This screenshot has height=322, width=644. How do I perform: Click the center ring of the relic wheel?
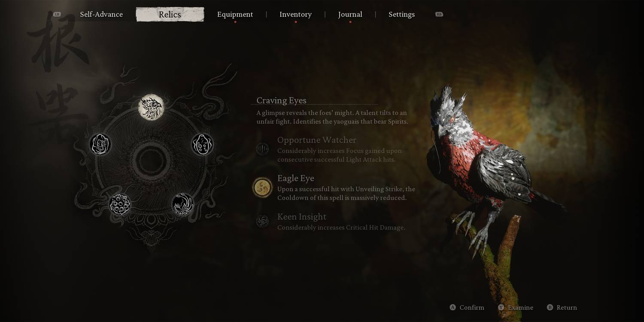pos(151,160)
